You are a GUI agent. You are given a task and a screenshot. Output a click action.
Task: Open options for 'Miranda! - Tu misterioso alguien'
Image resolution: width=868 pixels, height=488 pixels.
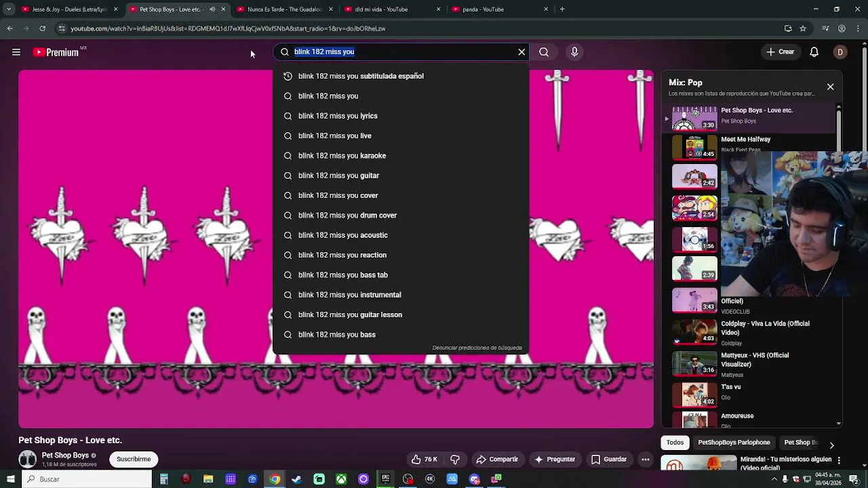[x=839, y=460]
